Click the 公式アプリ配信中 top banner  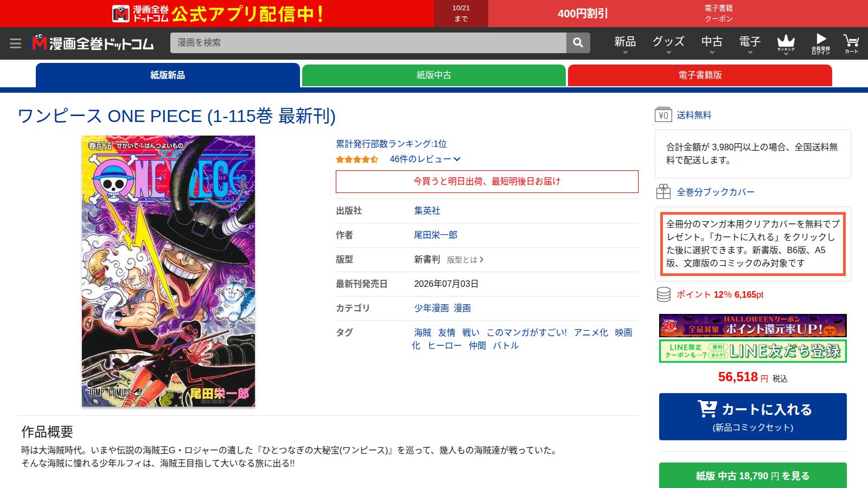tap(217, 14)
